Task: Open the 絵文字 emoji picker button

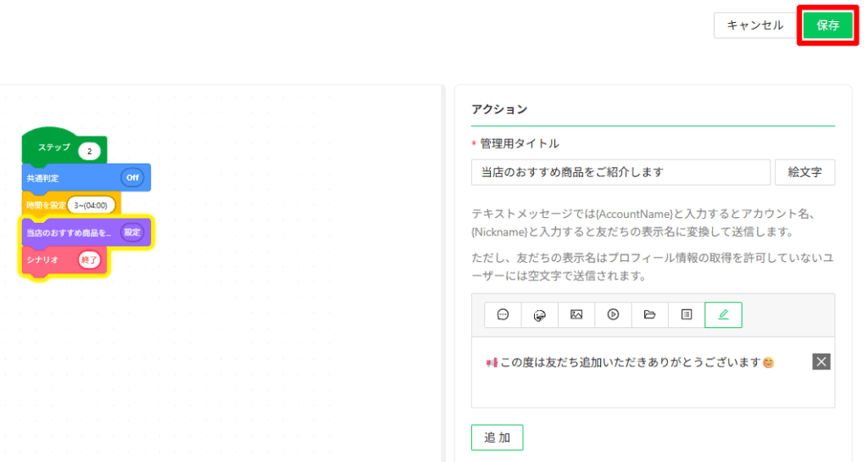Action: click(804, 173)
